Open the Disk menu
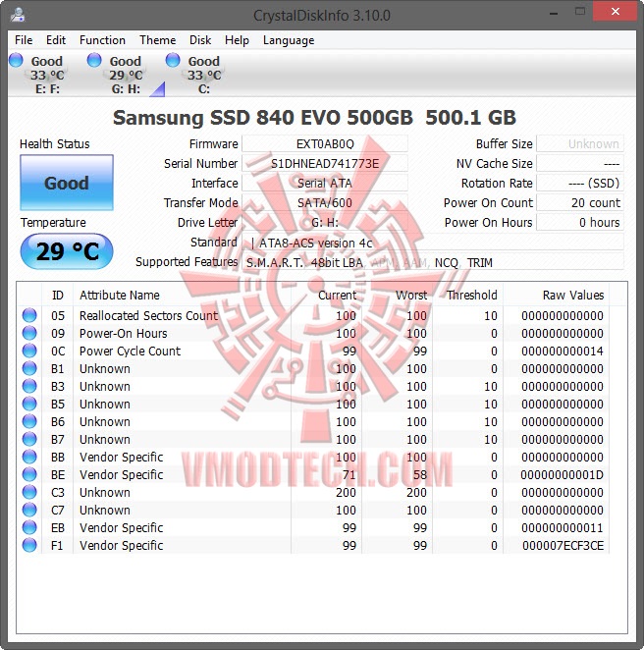This screenshot has width=644, height=650. coord(200,40)
